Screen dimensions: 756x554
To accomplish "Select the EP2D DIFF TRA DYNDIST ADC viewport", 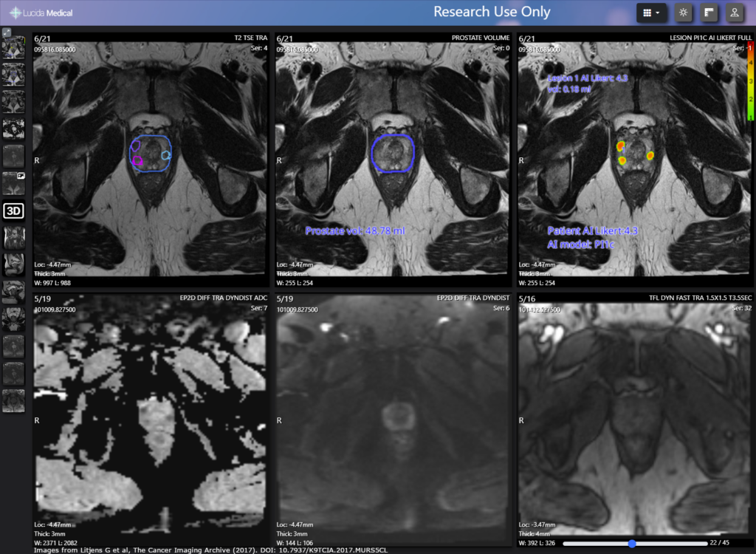I will click(x=151, y=414).
